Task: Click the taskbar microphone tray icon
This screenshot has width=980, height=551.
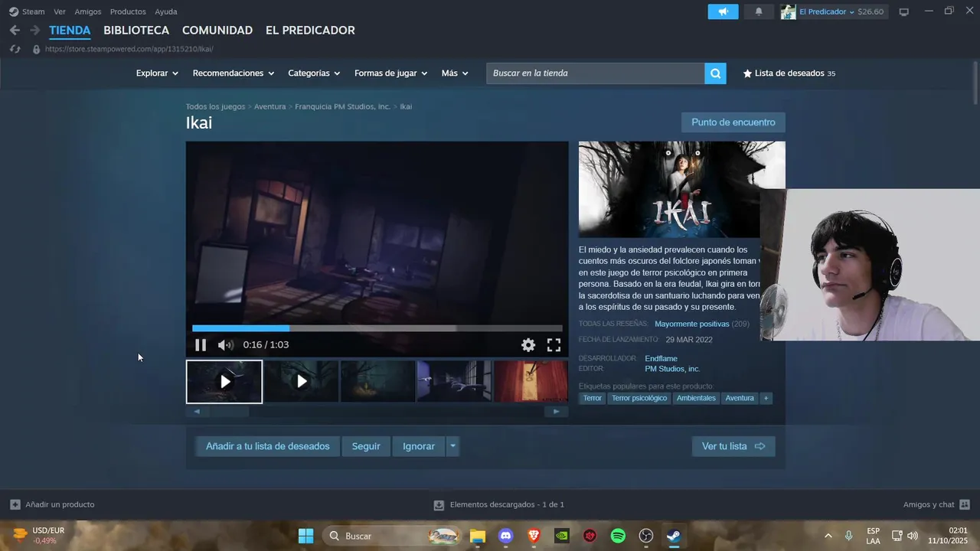Action: 848,536
